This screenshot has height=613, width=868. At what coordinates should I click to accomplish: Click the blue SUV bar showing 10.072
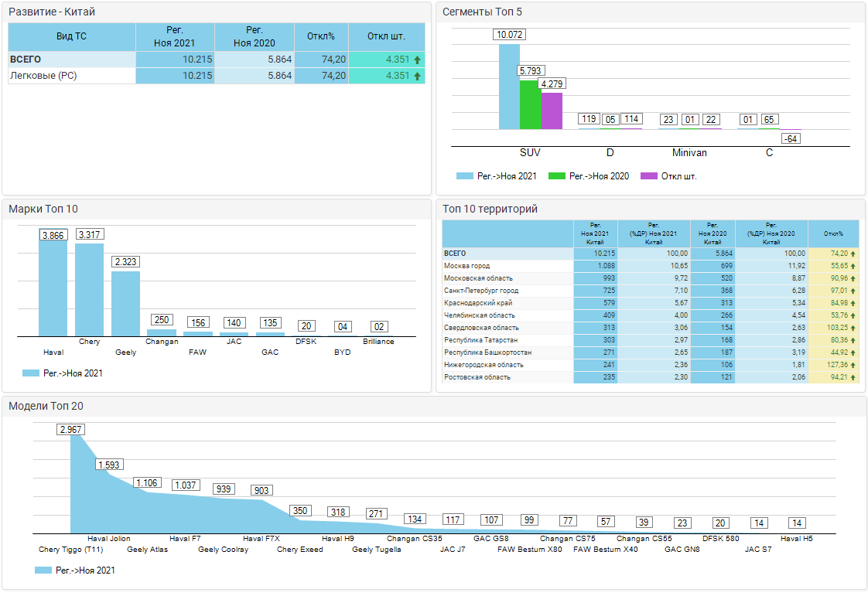509,87
